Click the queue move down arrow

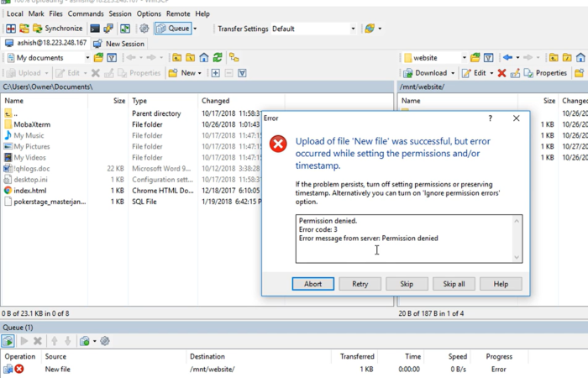pos(68,341)
